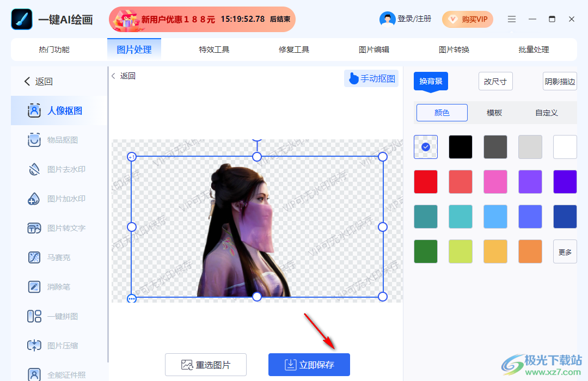Open the 修复工具 tab

[x=294, y=50]
